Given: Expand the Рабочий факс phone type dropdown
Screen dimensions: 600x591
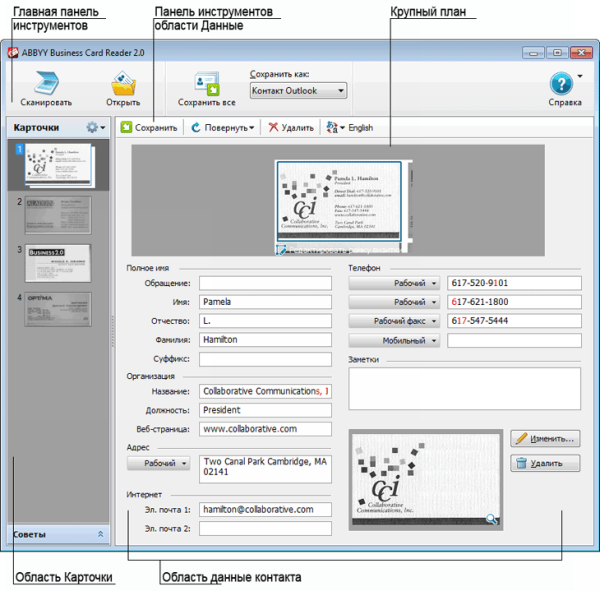Looking at the screenshot, I should click(394, 321).
